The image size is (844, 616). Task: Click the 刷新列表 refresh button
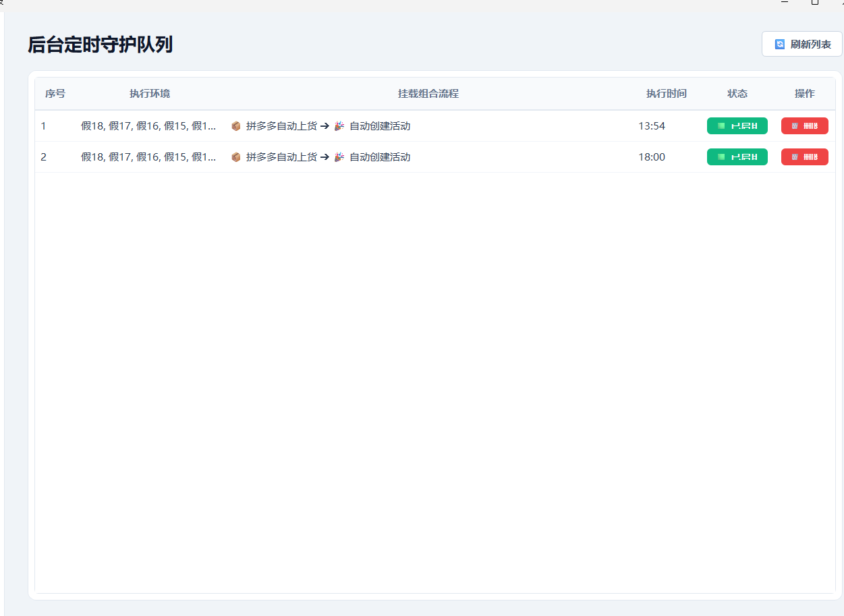click(801, 44)
